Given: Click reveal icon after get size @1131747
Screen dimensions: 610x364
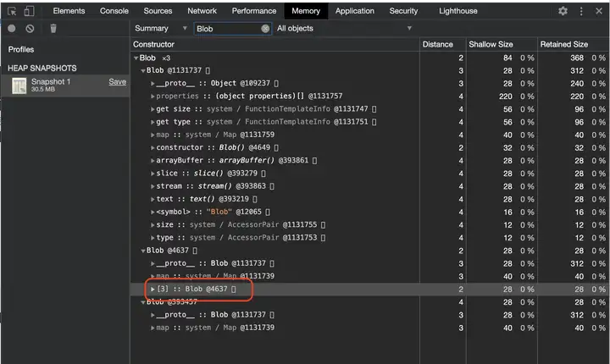Looking at the screenshot, I should [x=374, y=109].
